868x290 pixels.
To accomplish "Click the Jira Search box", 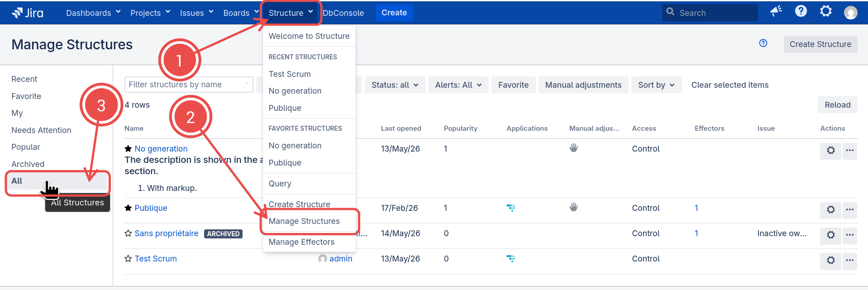I will pos(710,13).
